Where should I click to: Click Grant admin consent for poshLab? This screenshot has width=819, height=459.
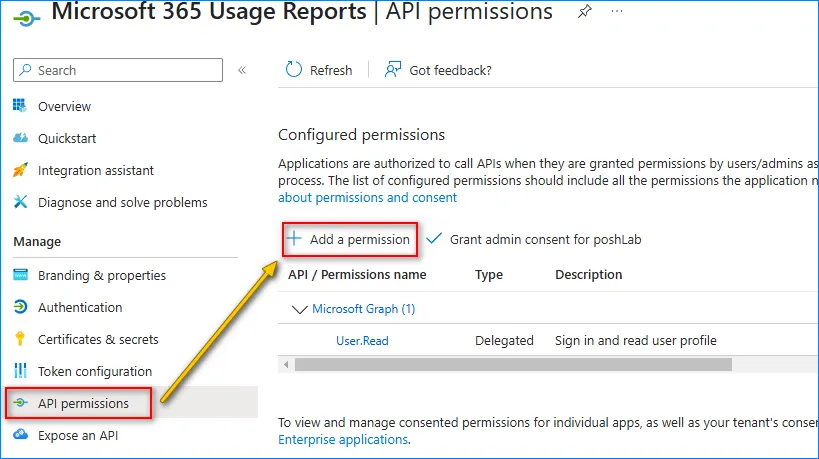point(535,240)
